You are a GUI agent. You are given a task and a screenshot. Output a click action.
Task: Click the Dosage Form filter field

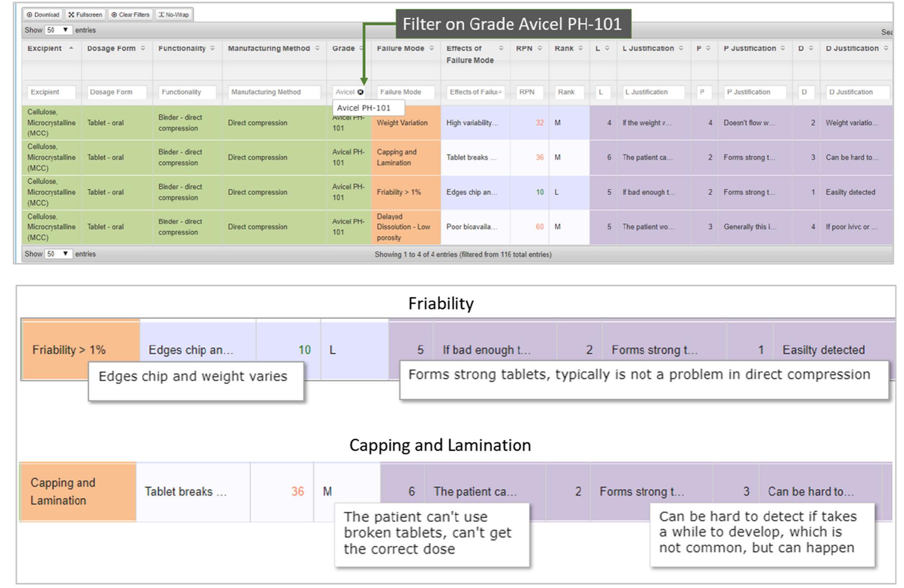[117, 92]
